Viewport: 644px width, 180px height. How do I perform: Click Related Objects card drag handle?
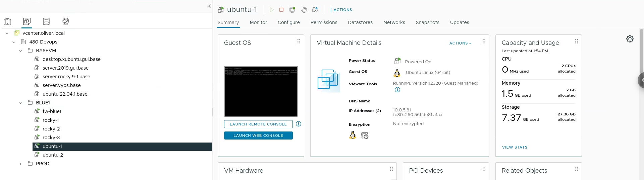577,169
